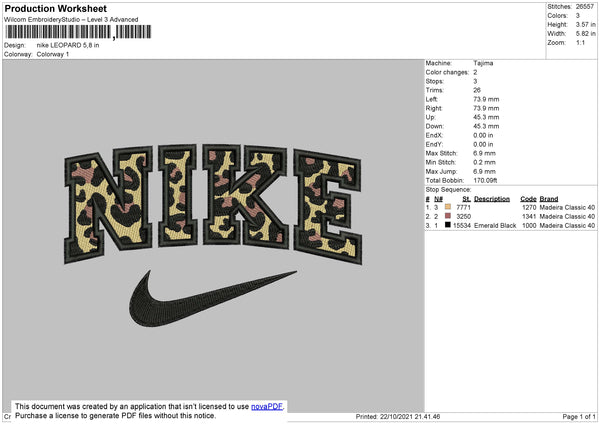Click the Up value 45.3 mm
Screen dimensions: 600x424
pos(486,117)
